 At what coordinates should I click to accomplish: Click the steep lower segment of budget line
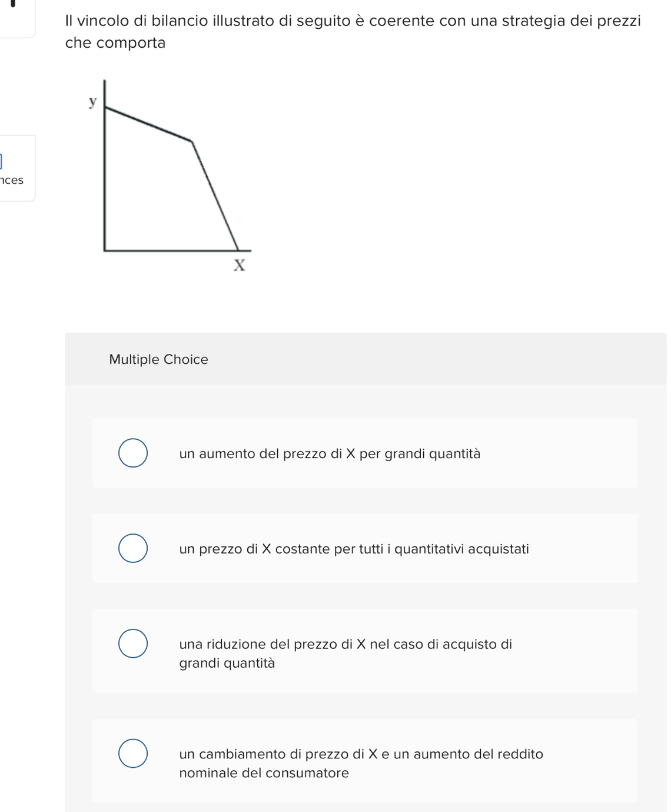[215, 197]
